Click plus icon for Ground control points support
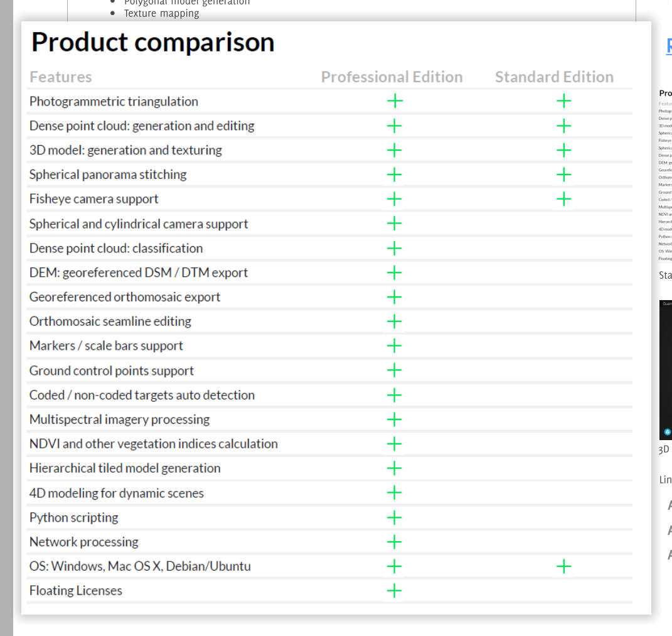This screenshot has width=672, height=636. pyautogui.click(x=394, y=370)
